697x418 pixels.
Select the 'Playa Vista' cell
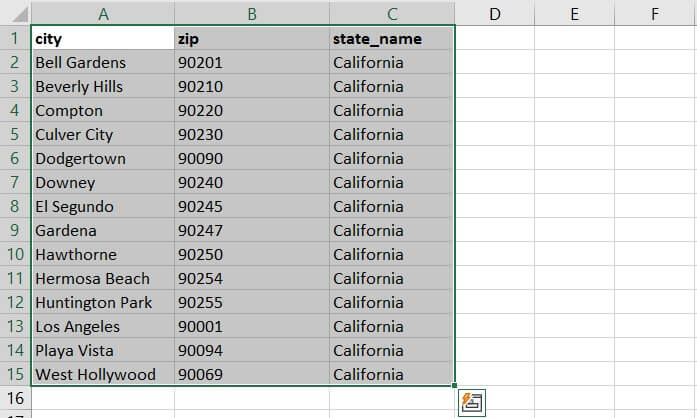point(103,350)
